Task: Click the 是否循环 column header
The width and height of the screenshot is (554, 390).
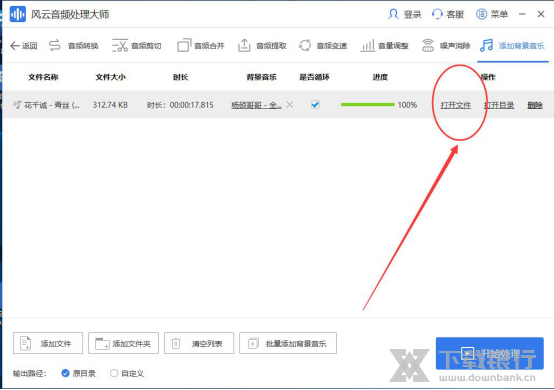Action: [314, 77]
